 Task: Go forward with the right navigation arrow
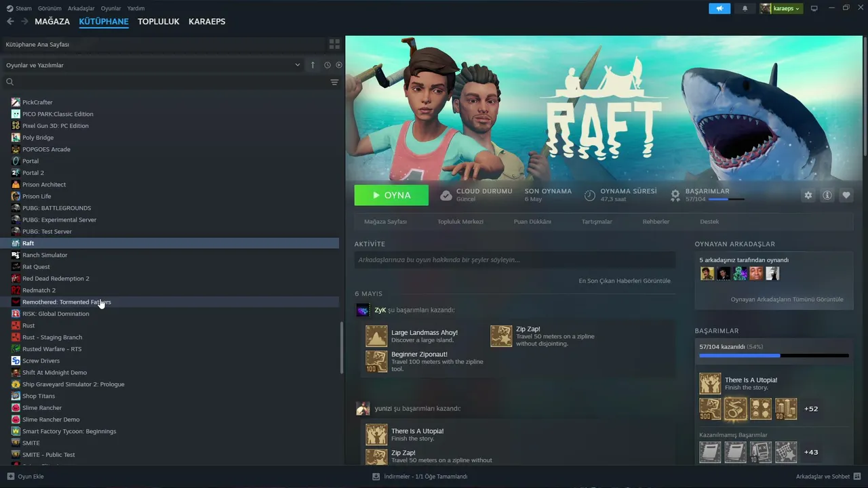click(x=24, y=22)
